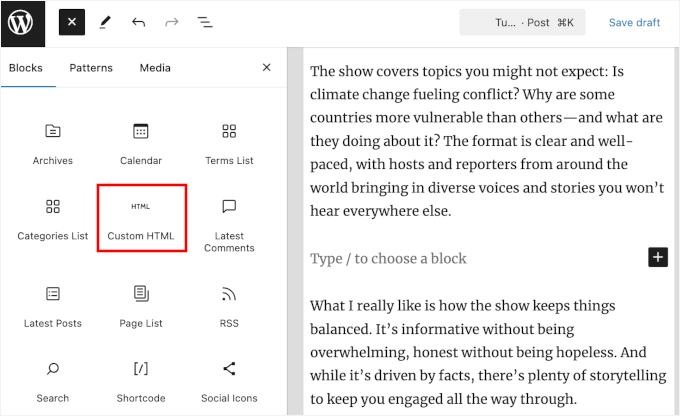
Task: Select the Tools pencil icon
Action: point(105,22)
